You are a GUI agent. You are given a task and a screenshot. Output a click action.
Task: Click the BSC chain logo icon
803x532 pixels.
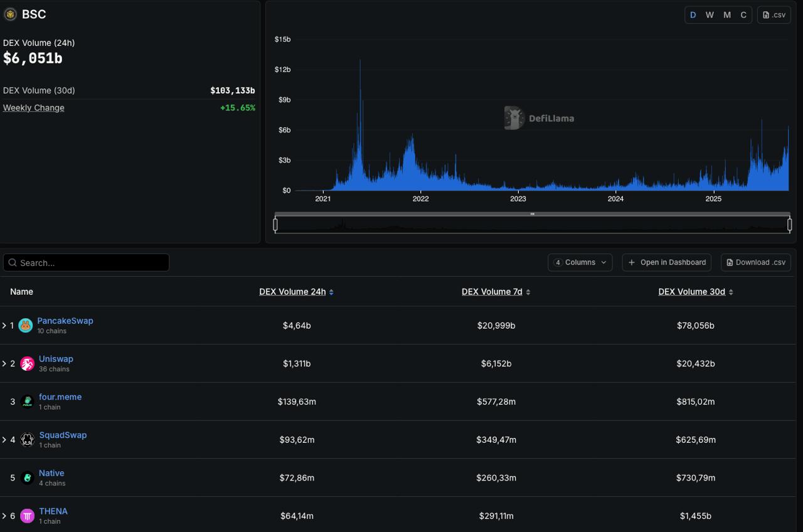[10, 14]
